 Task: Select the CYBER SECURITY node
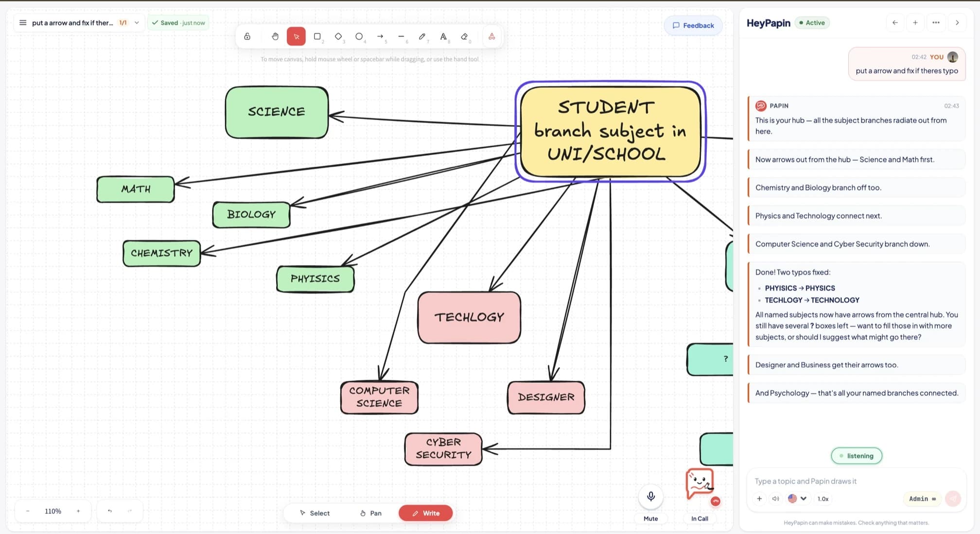pyautogui.click(x=443, y=449)
